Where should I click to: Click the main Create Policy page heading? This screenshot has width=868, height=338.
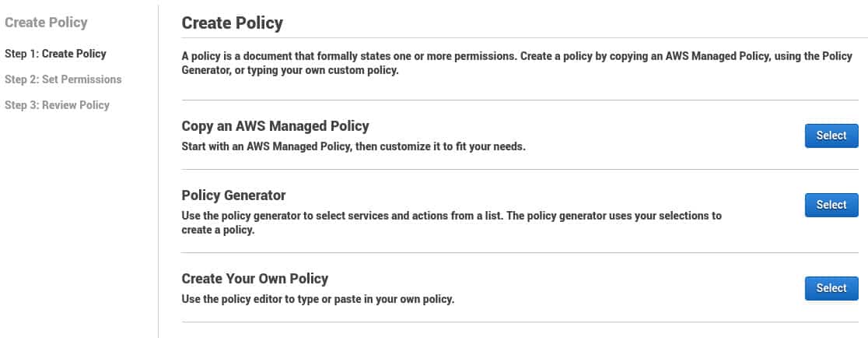pyautogui.click(x=232, y=23)
